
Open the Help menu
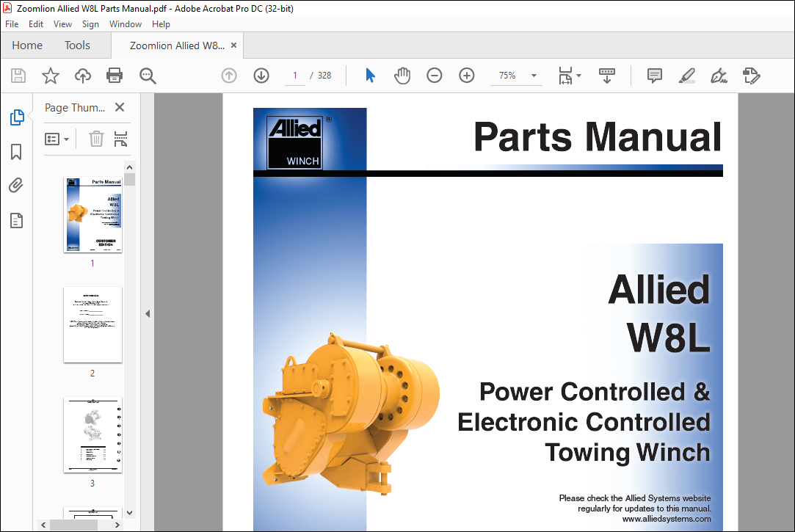tap(161, 23)
